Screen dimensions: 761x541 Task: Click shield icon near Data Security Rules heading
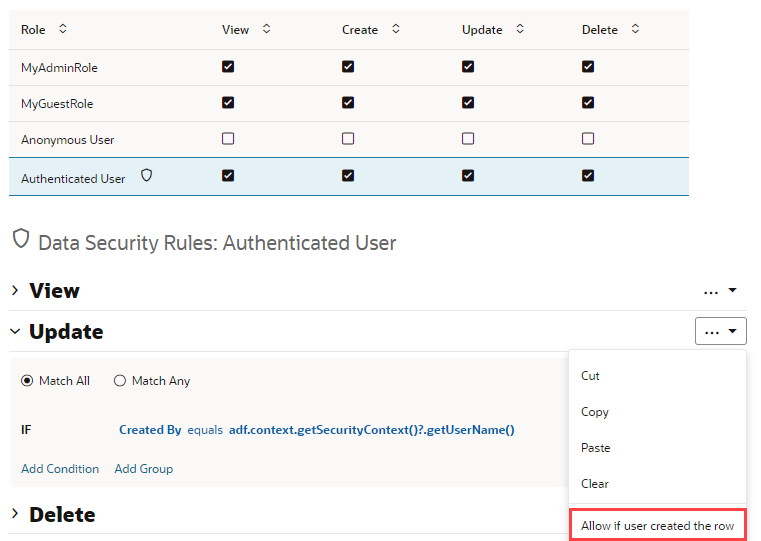21,239
